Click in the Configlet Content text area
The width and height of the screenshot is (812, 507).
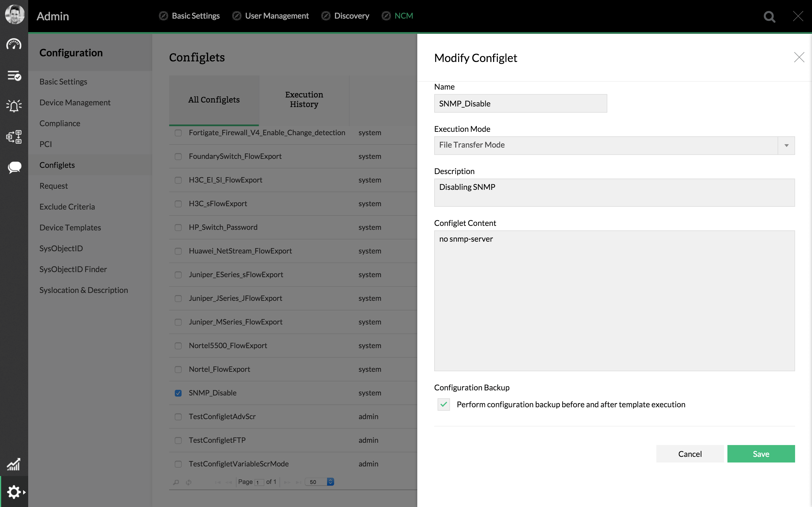[614, 301]
